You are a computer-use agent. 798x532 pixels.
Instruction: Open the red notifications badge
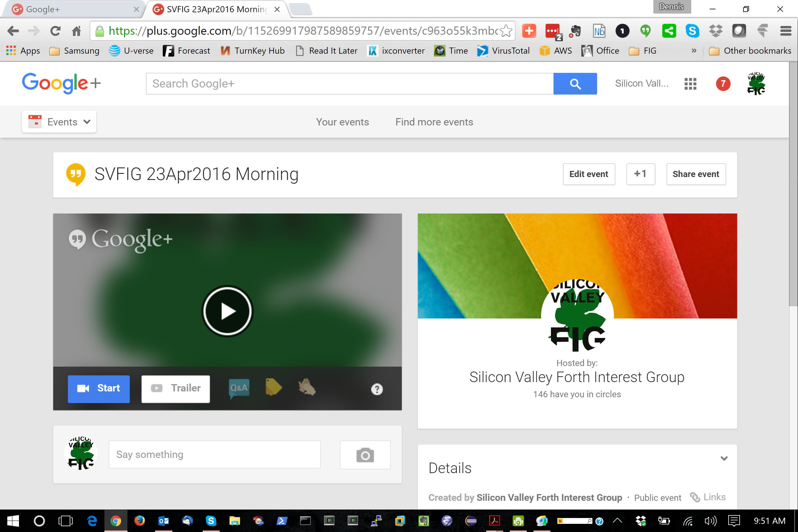pos(723,84)
